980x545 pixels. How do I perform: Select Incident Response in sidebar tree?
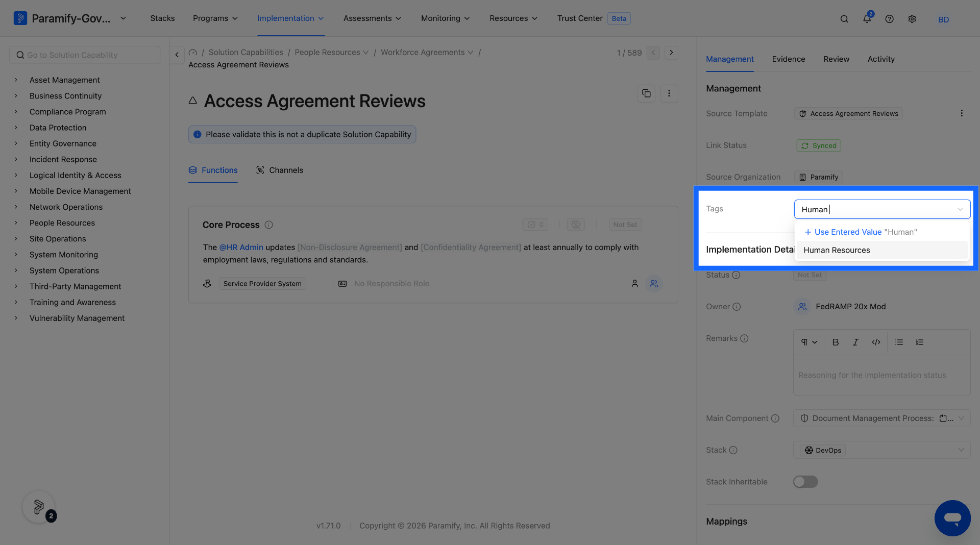pos(63,160)
